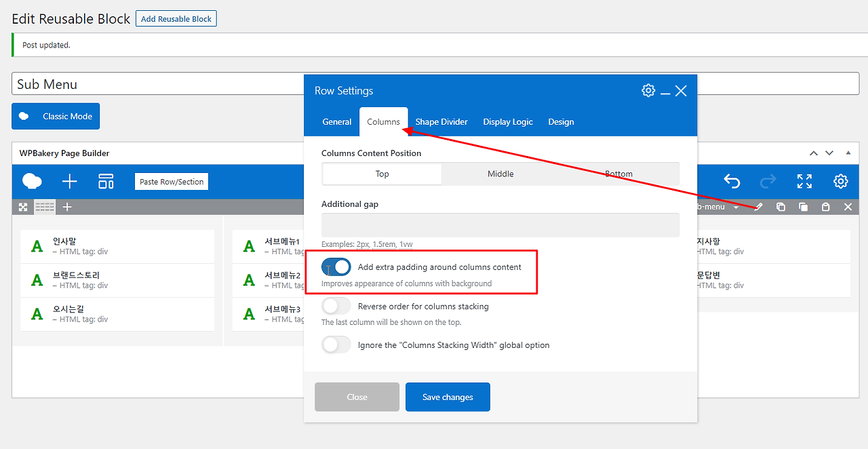Select the 문답변 element in last column
868x449 pixels.
pyautogui.click(x=773, y=280)
